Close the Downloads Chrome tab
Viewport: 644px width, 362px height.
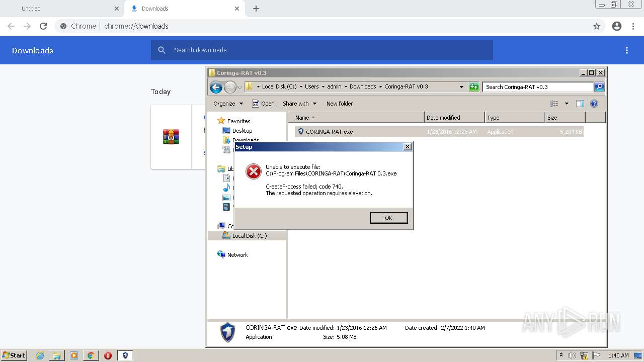[237, 9]
